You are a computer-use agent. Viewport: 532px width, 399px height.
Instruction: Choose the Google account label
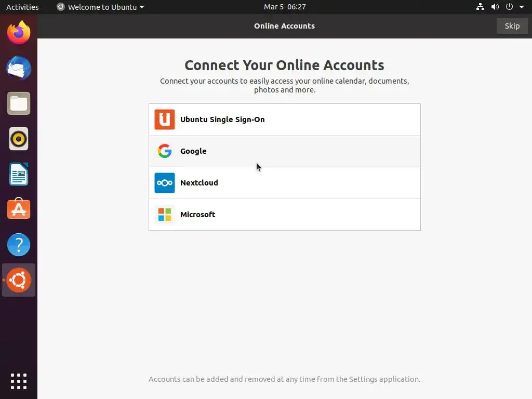point(193,151)
